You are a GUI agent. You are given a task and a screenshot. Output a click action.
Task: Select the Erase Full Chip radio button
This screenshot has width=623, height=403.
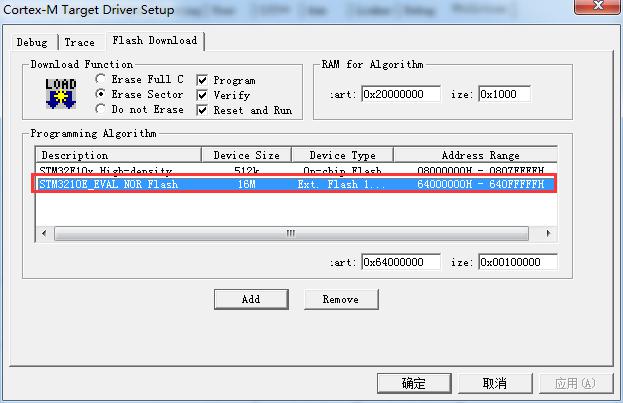tap(101, 79)
